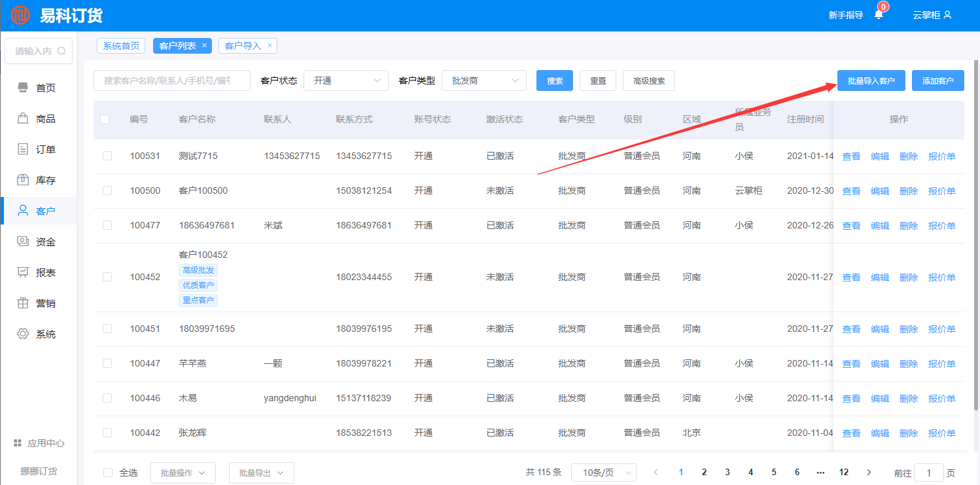Tick the checkbox for row 100451
This screenshot has height=485, width=980.
107,329
